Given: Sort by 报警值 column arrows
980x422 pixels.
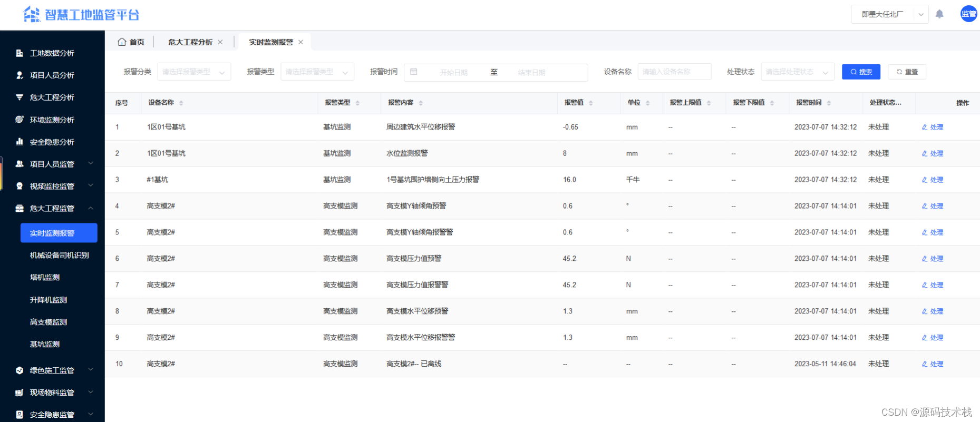Looking at the screenshot, I should pyautogui.click(x=591, y=103).
